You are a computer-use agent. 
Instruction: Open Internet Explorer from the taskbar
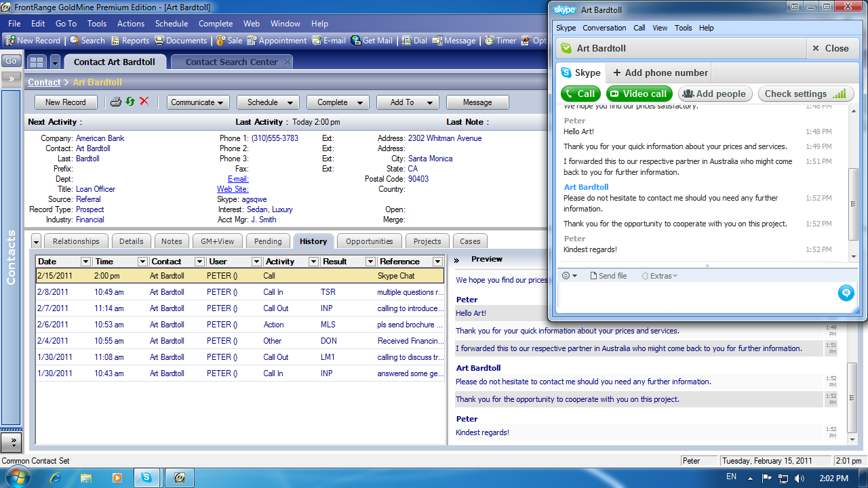tap(56, 478)
